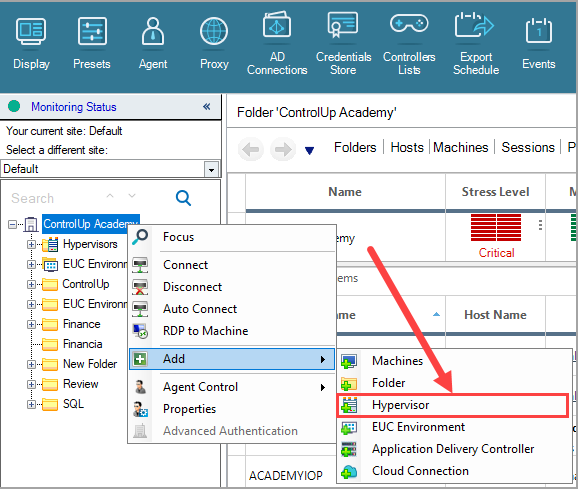
Task: Open the Display settings icon
Action: tap(31, 43)
